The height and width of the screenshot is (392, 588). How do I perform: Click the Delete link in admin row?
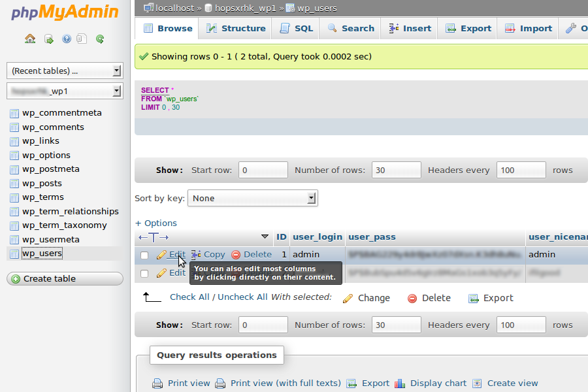pos(257,255)
